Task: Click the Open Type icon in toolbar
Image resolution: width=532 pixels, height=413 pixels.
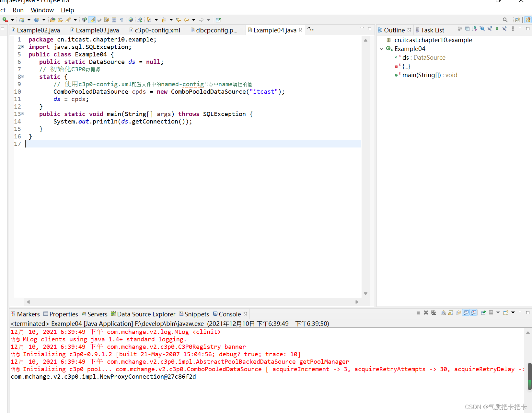Action: [x=53, y=20]
